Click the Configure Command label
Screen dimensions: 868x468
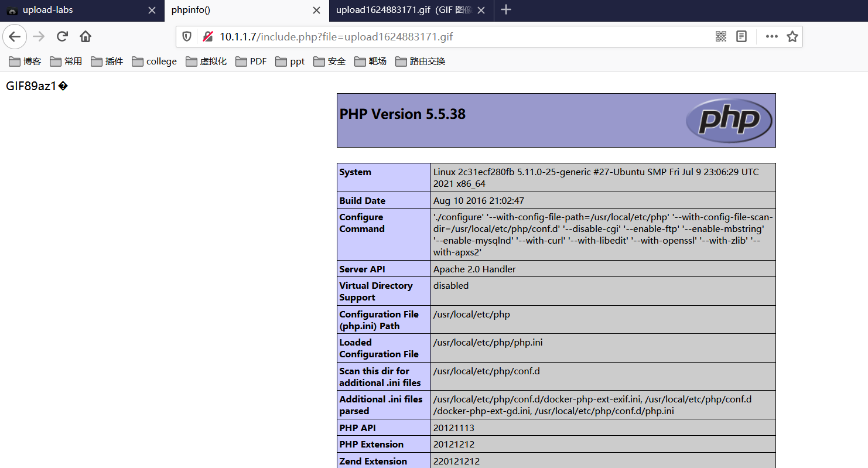362,223
